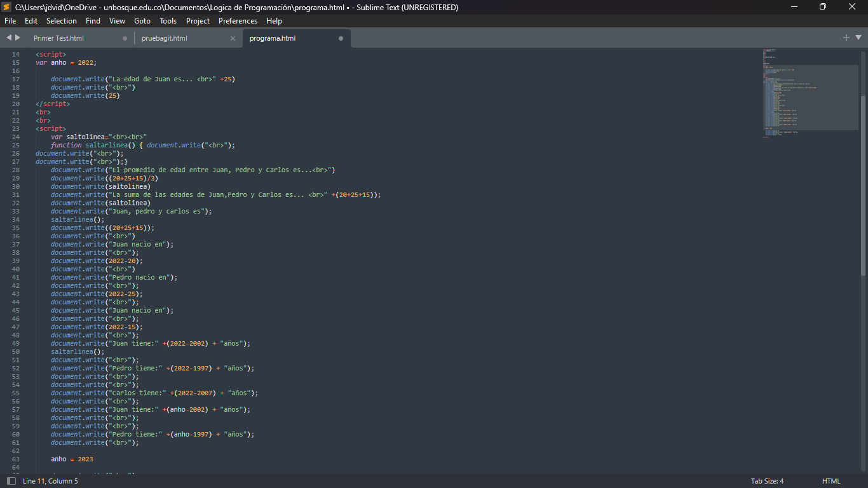Image resolution: width=868 pixels, height=488 pixels.
Task: Open the Preferences menu
Action: [x=238, y=21]
